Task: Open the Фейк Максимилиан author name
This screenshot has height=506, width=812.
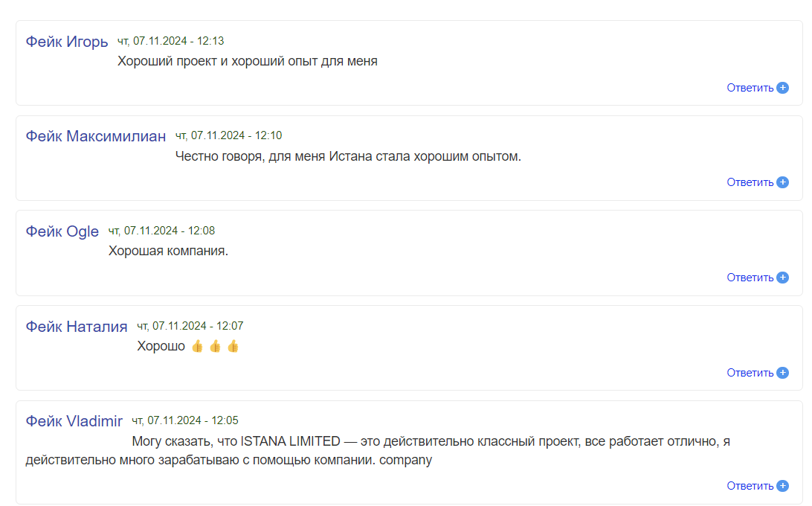Action: pos(96,136)
